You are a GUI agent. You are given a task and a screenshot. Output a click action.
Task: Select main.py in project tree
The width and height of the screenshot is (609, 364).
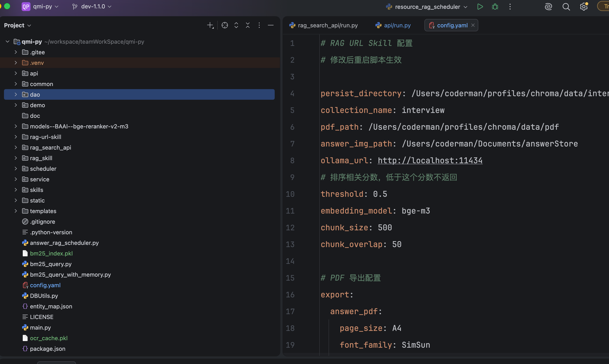(x=40, y=327)
